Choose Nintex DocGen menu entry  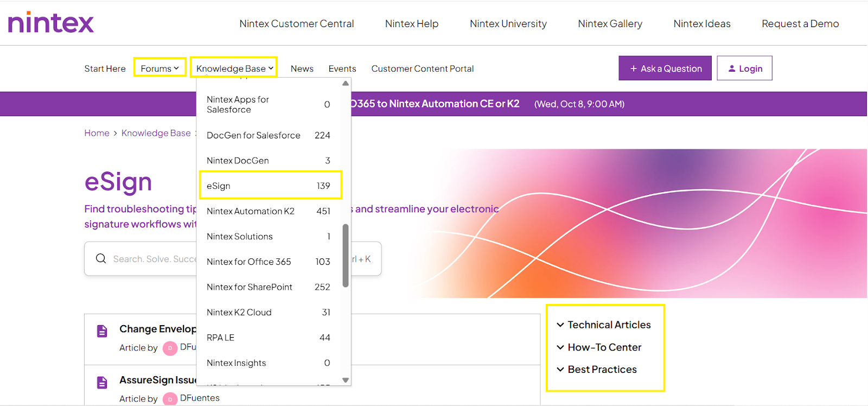[269, 161]
